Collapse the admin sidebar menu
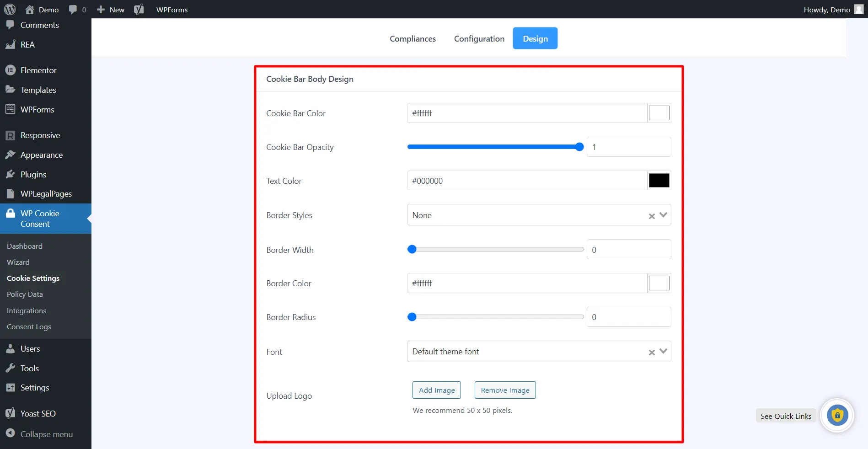 [x=46, y=434]
